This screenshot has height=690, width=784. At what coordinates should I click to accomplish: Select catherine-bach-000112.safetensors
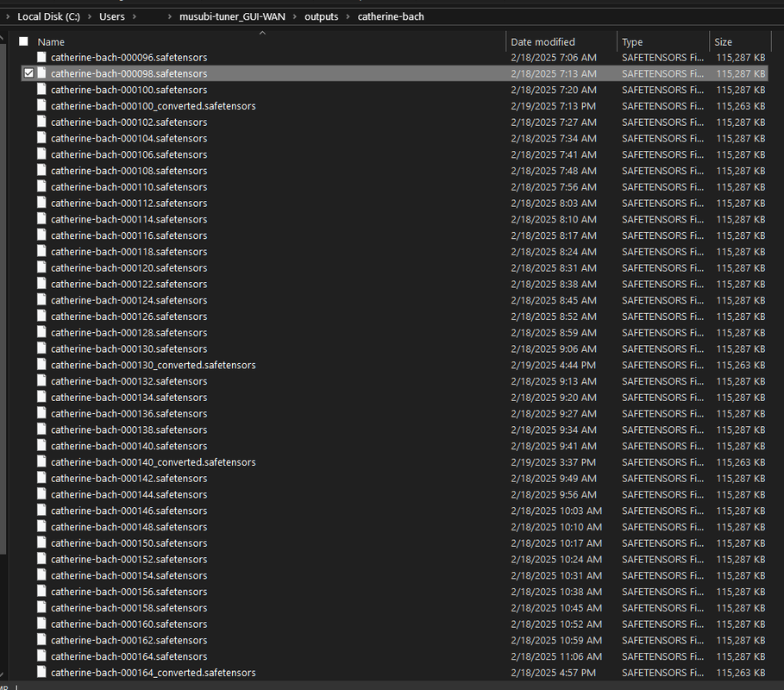point(129,203)
